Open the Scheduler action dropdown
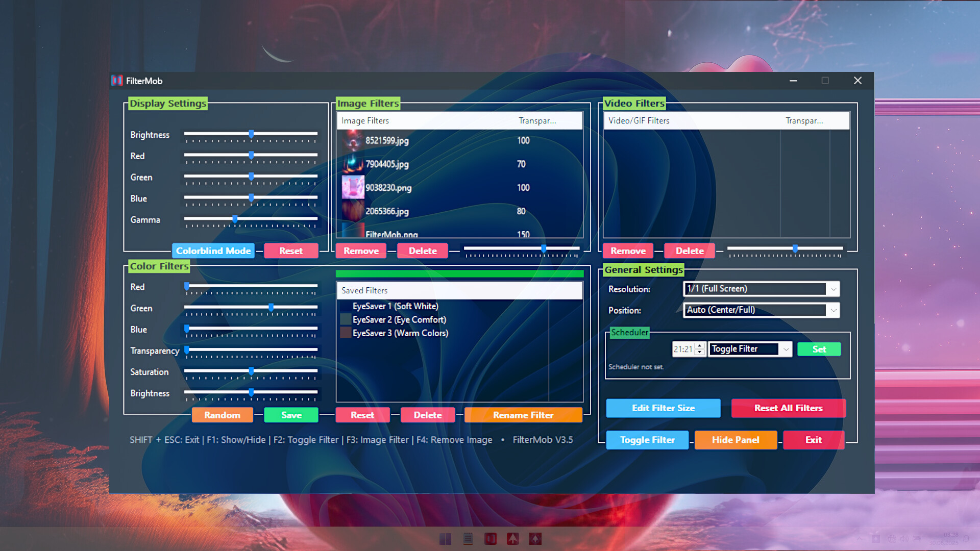The width and height of the screenshot is (980, 551). (x=749, y=349)
